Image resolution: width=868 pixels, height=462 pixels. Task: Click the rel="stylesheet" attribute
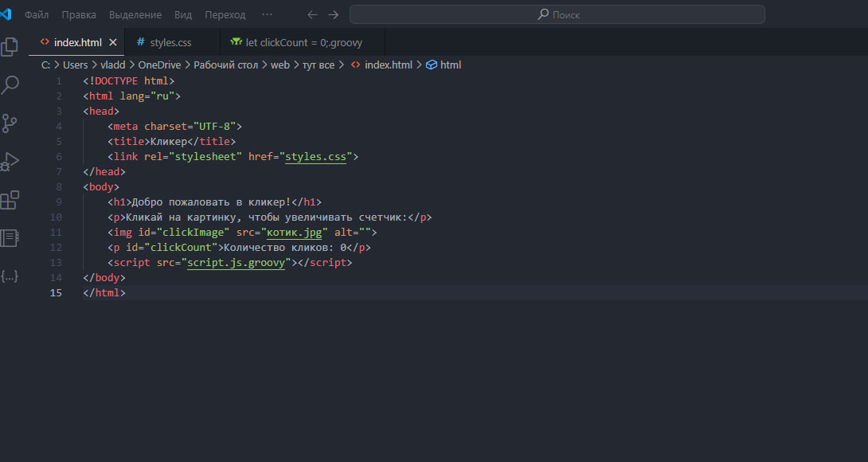coord(194,157)
